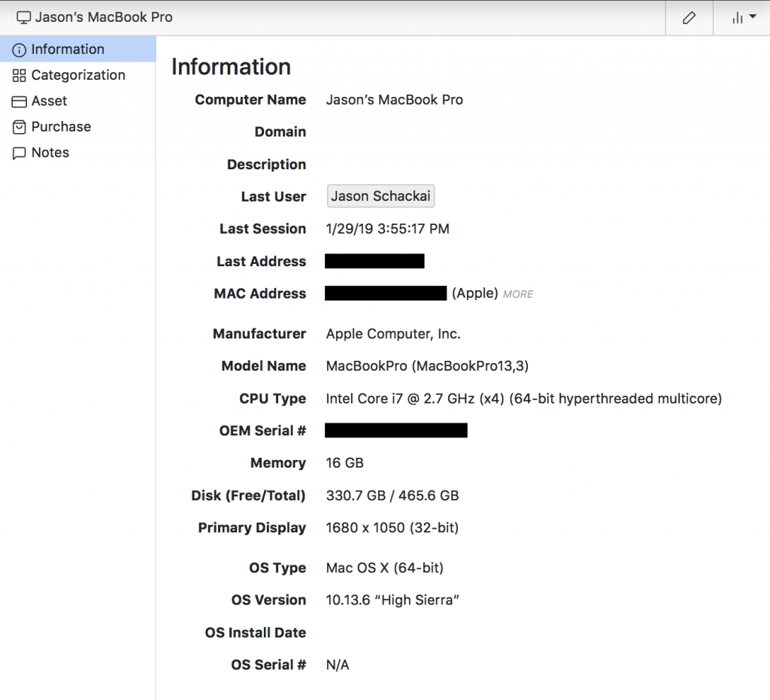Click the Computer Name field label
Image resolution: width=770 pixels, height=700 pixels.
250,100
